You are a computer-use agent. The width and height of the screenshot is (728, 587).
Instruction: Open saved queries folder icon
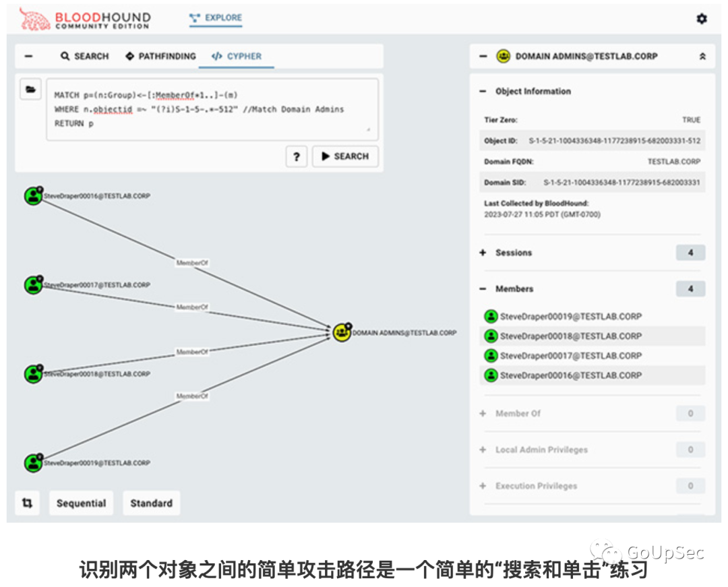pos(30,89)
